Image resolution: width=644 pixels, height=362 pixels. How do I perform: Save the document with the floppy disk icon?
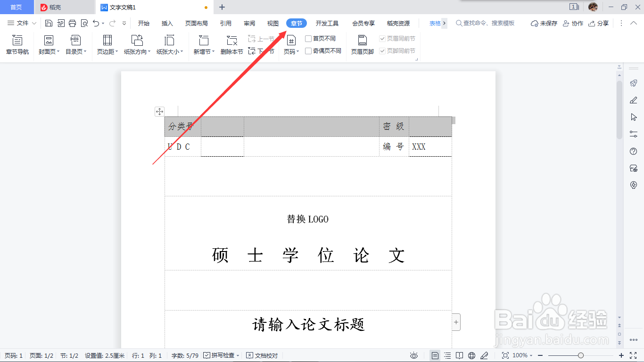(x=49, y=23)
